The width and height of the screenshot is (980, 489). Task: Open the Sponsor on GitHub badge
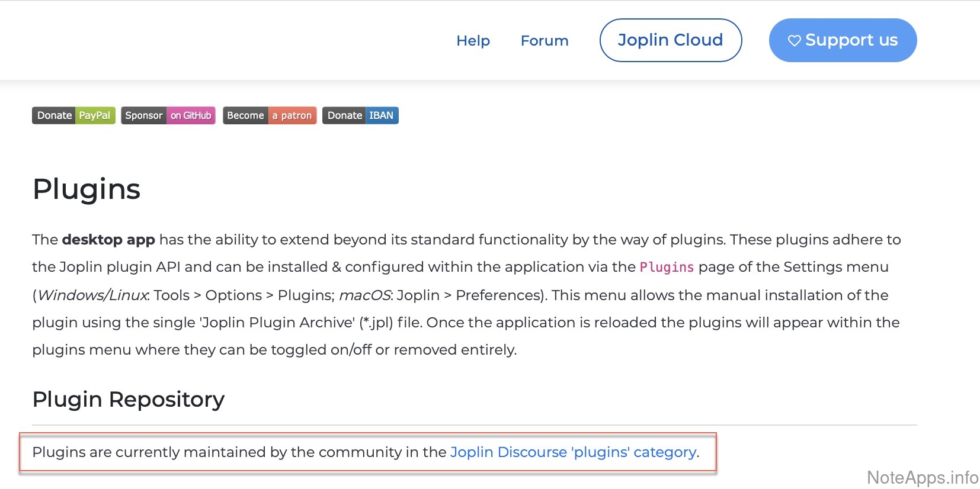coord(168,115)
